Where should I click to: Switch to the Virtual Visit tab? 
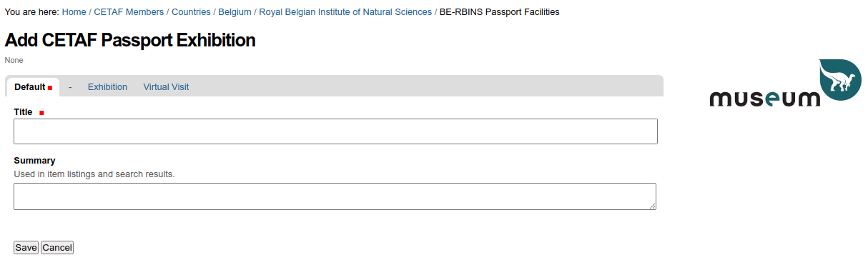pyautogui.click(x=166, y=87)
